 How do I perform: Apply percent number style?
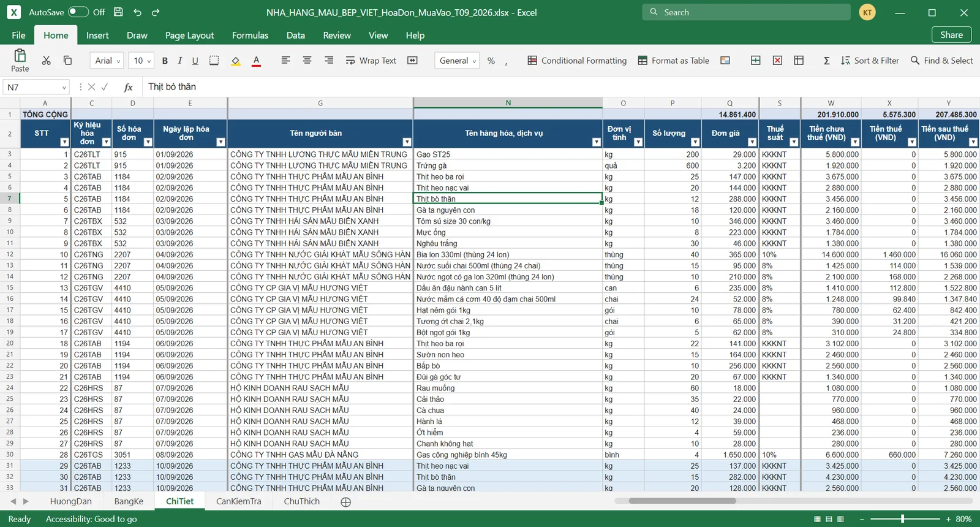[x=491, y=61]
